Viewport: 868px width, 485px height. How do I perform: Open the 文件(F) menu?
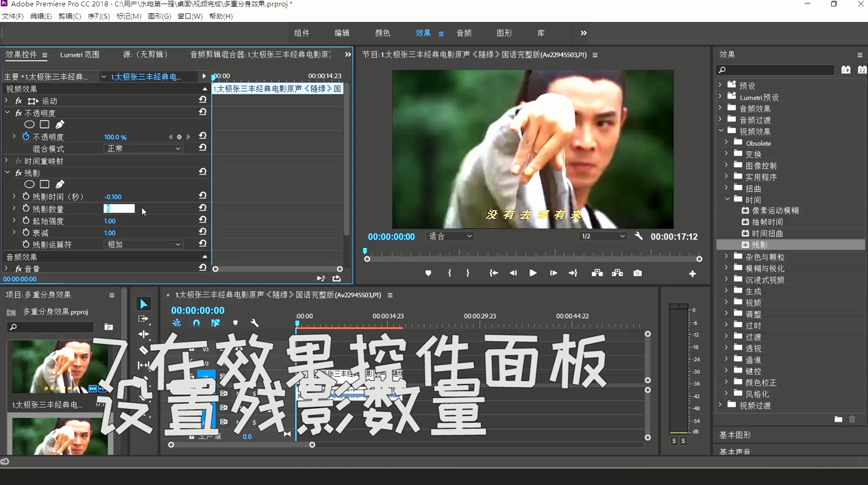(x=12, y=16)
